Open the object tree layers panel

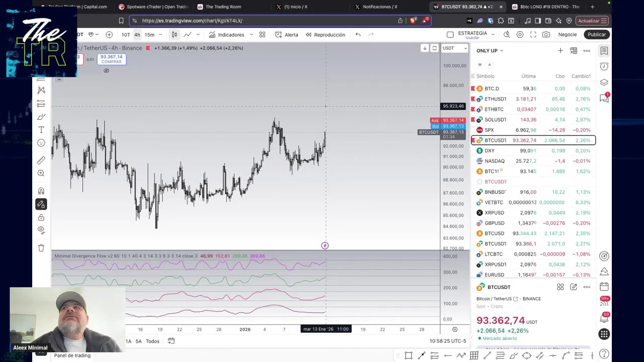pyautogui.click(x=604, y=82)
